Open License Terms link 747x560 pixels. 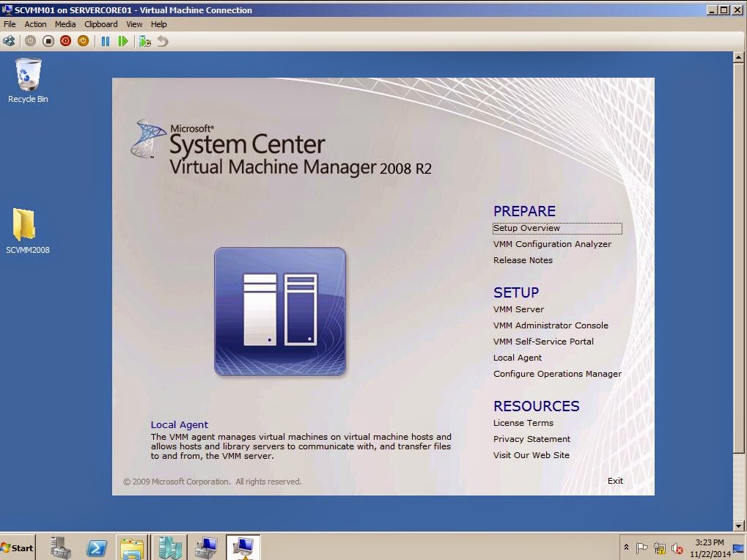click(x=523, y=424)
